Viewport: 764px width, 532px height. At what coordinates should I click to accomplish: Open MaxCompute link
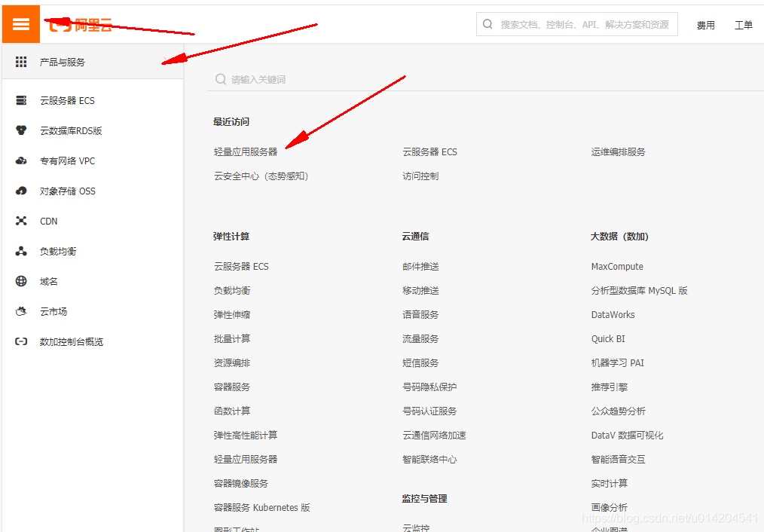click(617, 267)
